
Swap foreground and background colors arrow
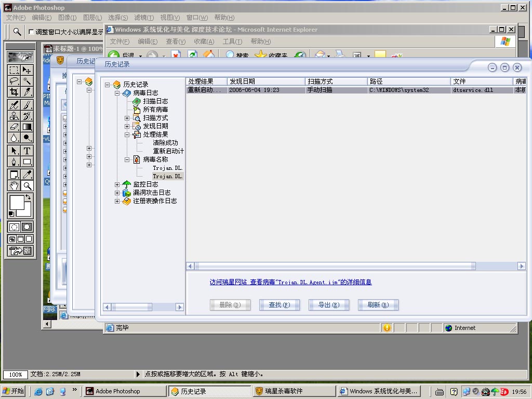28,197
